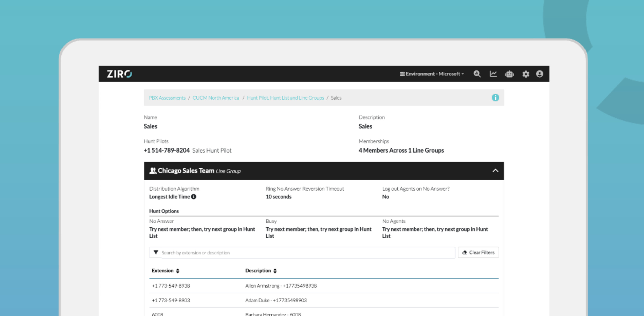Open the user account profile icon
644x316 pixels.
pyautogui.click(x=540, y=74)
